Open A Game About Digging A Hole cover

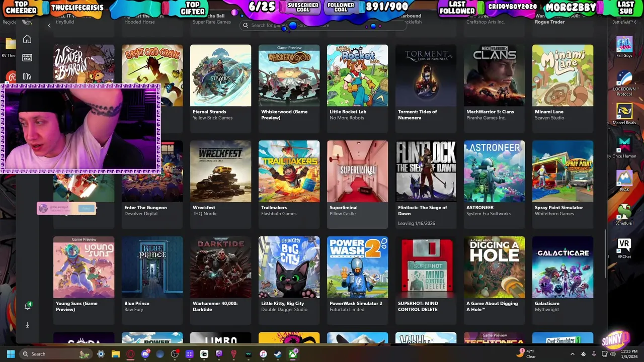coord(494,267)
